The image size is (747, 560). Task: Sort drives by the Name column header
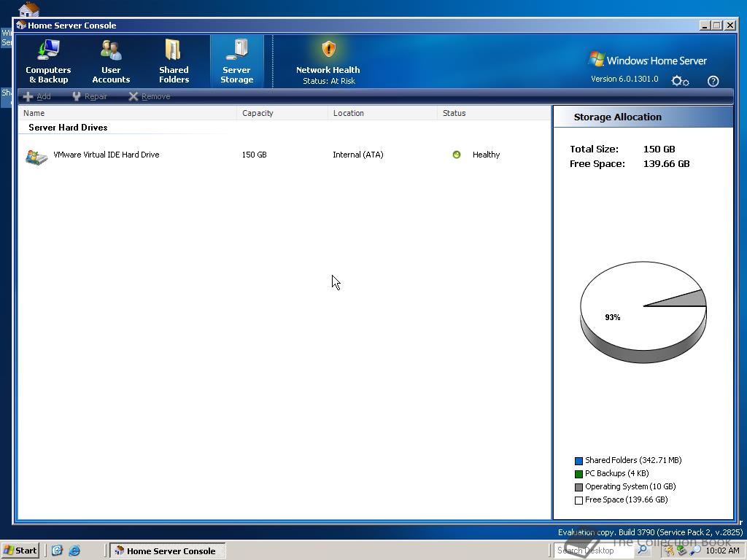(127, 113)
